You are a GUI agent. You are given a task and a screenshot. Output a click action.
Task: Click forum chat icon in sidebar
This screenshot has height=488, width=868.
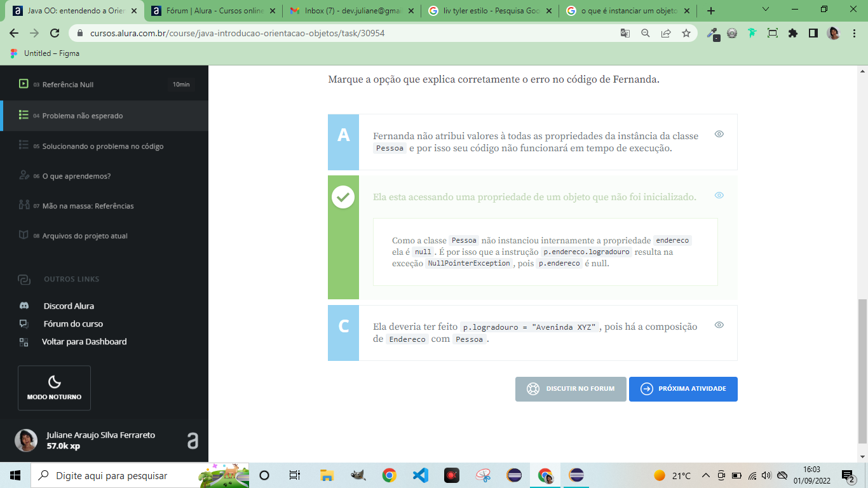pyautogui.click(x=24, y=323)
